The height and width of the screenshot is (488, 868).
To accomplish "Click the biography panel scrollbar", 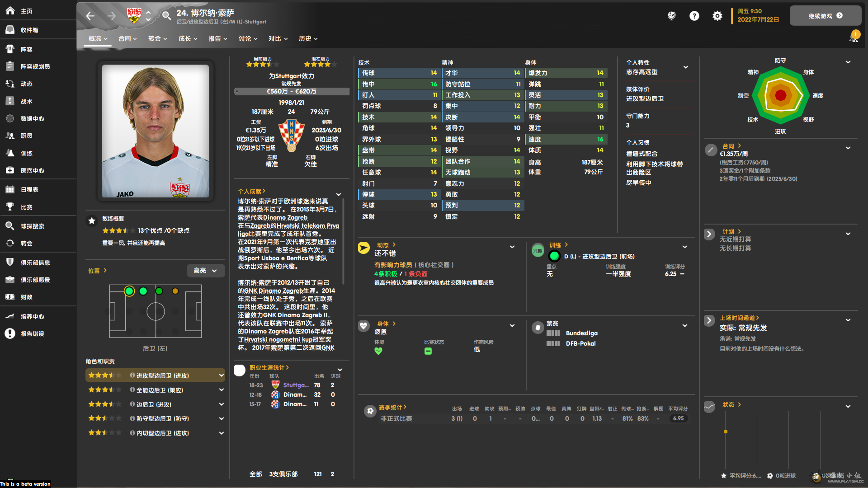I will click(x=344, y=242).
